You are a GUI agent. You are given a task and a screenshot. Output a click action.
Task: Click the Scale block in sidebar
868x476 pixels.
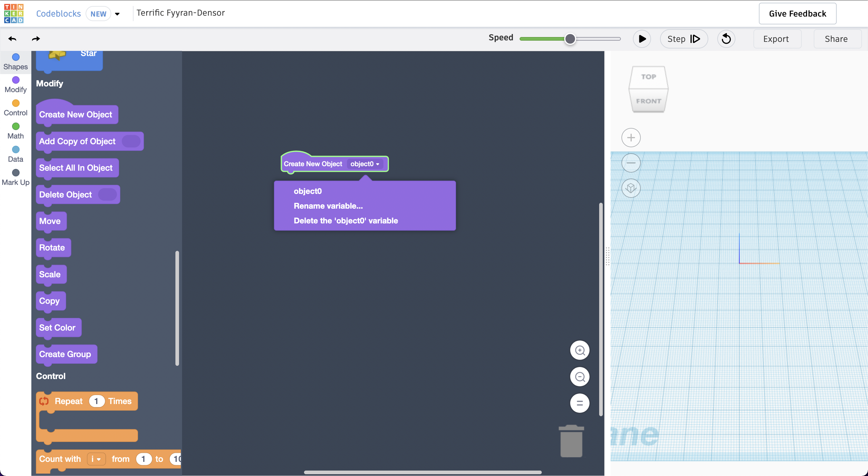pyautogui.click(x=50, y=274)
